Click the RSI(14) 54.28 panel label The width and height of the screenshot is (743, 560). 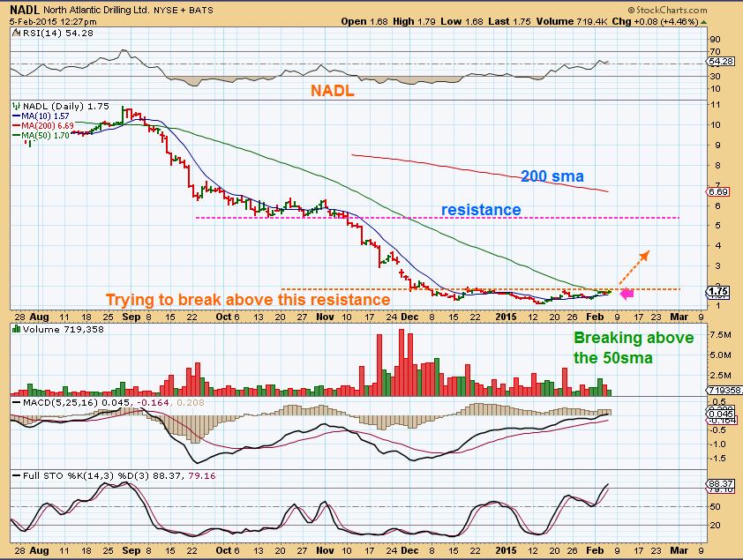pos(57,34)
